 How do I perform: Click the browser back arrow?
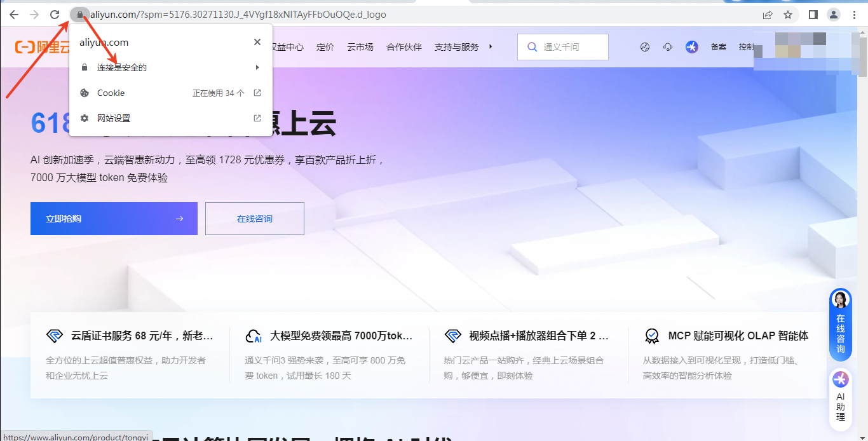[x=14, y=14]
